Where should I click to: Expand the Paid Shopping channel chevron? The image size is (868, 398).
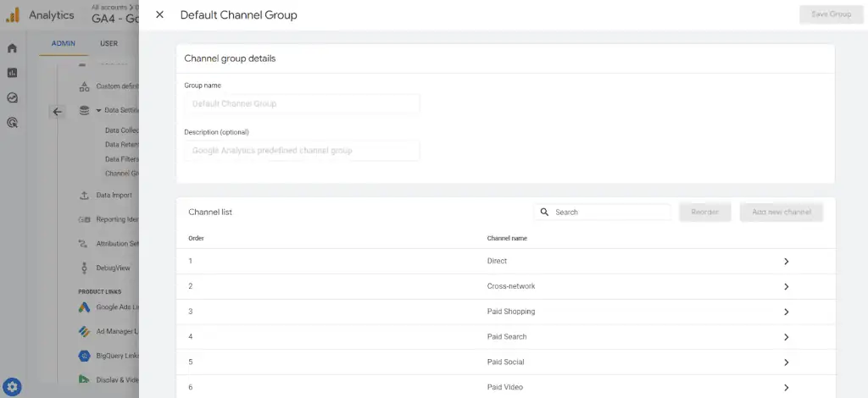point(786,312)
